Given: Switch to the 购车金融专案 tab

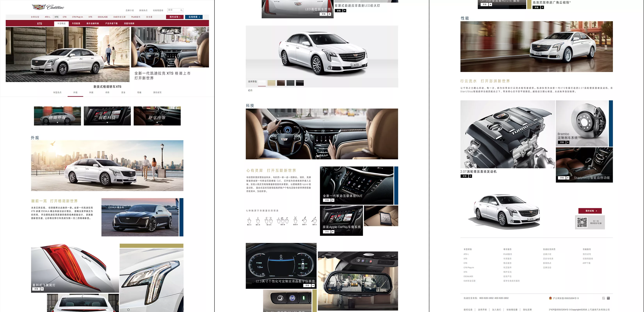Looking at the screenshot, I should (x=93, y=23).
